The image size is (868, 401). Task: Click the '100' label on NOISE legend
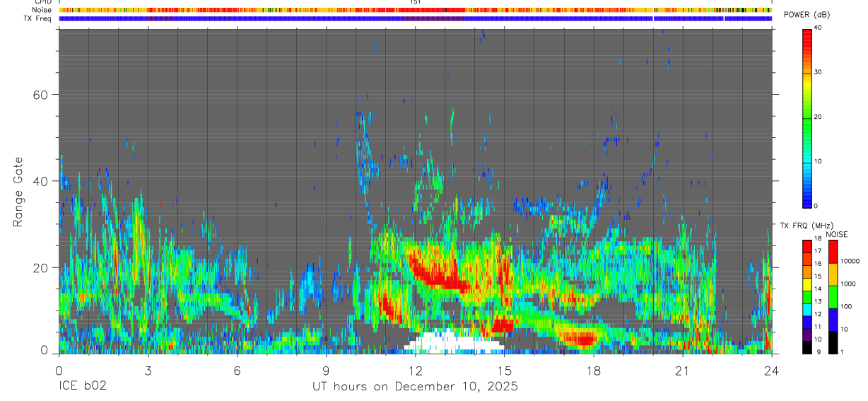coord(847,307)
